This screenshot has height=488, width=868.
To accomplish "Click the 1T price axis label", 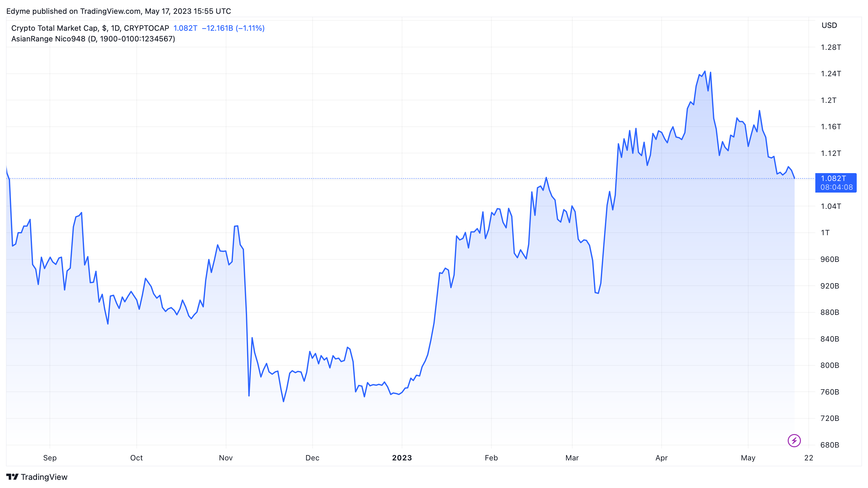I will click(825, 232).
